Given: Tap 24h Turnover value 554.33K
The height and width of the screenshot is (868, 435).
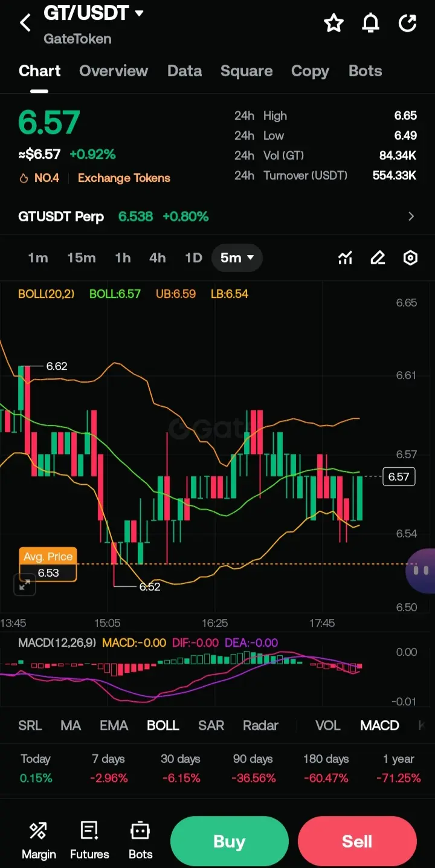Looking at the screenshot, I should (x=395, y=175).
